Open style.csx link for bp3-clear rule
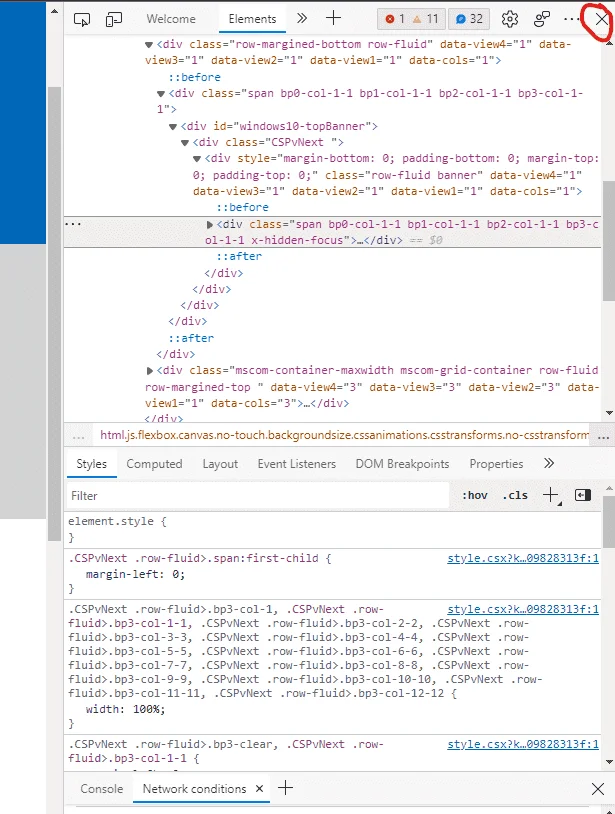This screenshot has height=814, width=615. click(x=523, y=744)
